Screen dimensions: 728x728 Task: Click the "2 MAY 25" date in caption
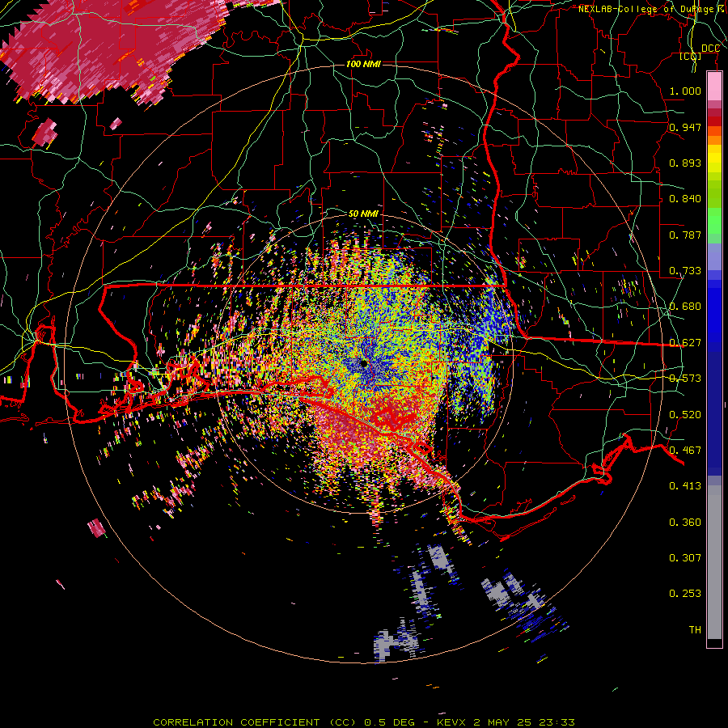point(503,722)
